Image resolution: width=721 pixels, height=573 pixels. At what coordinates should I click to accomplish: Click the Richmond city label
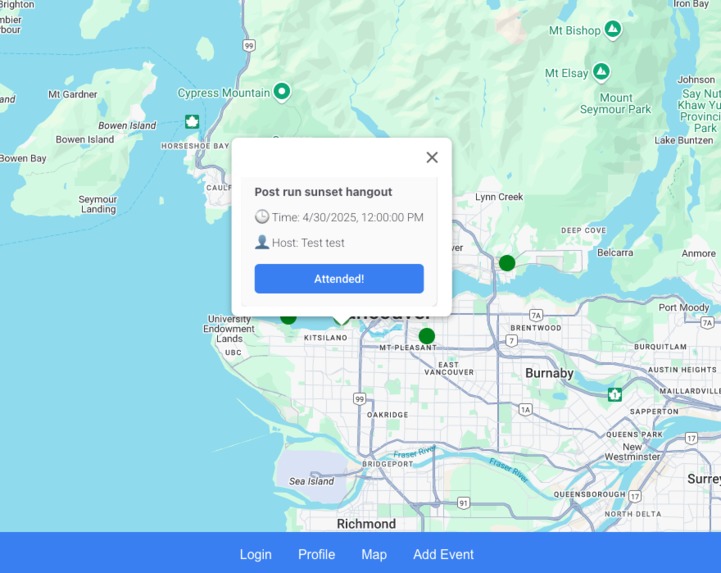pyautogui.click(x=366, y=524)
